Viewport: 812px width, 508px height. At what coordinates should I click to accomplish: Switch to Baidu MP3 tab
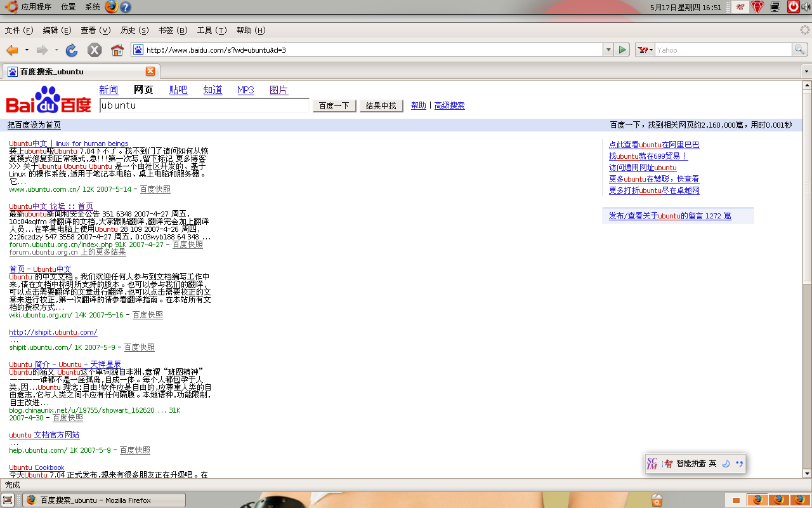click(246, 90)
